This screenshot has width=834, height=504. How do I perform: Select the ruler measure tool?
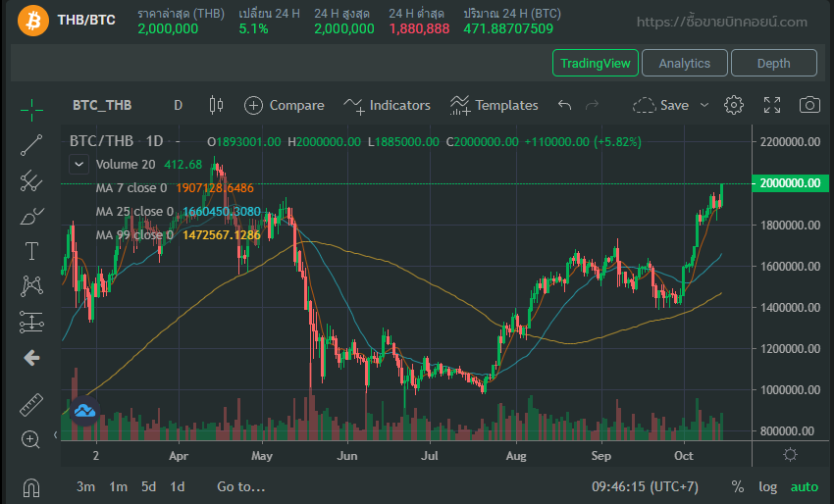click(31, 405)
